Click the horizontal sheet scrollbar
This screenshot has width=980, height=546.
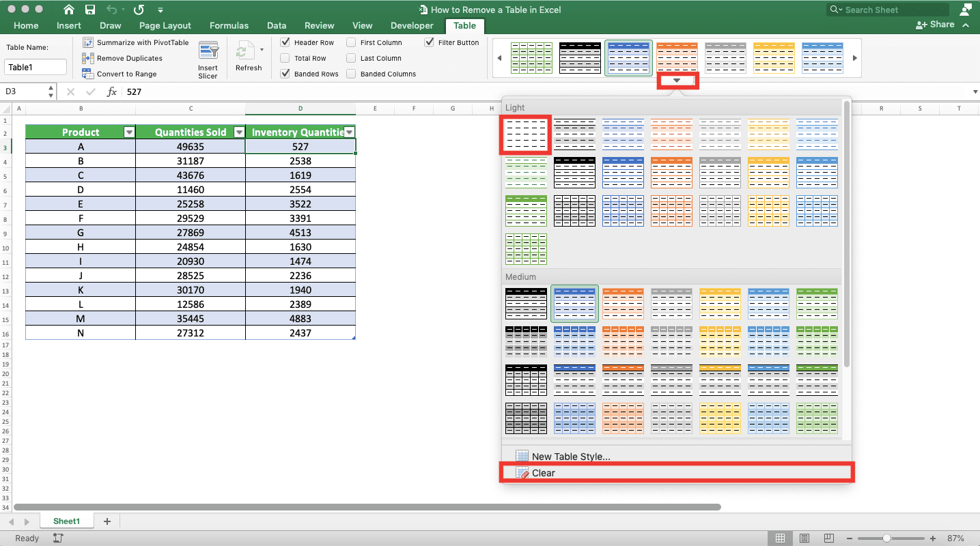point(367,507)
